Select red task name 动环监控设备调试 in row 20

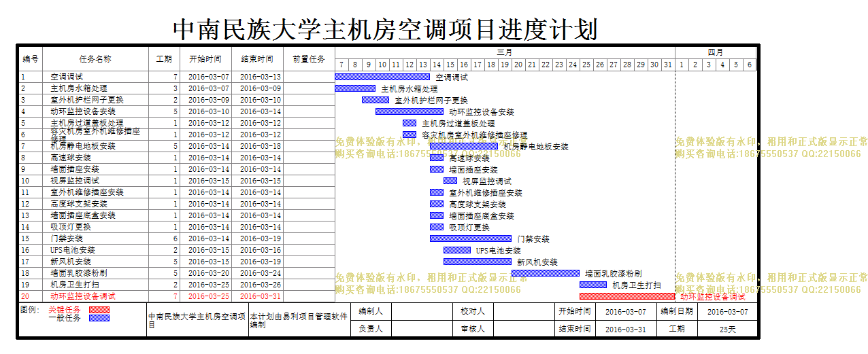(x=83, y=296)
